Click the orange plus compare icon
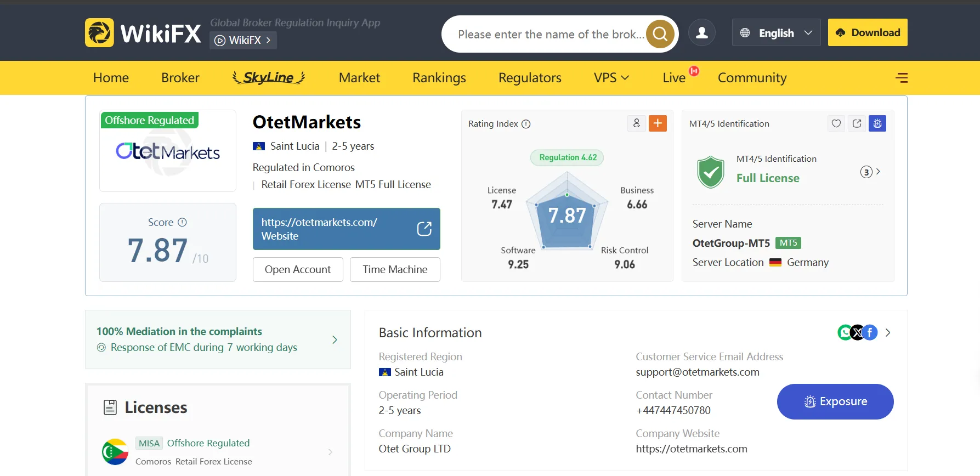The width and height of the screenshot is (980, 476). click(658, 123)
